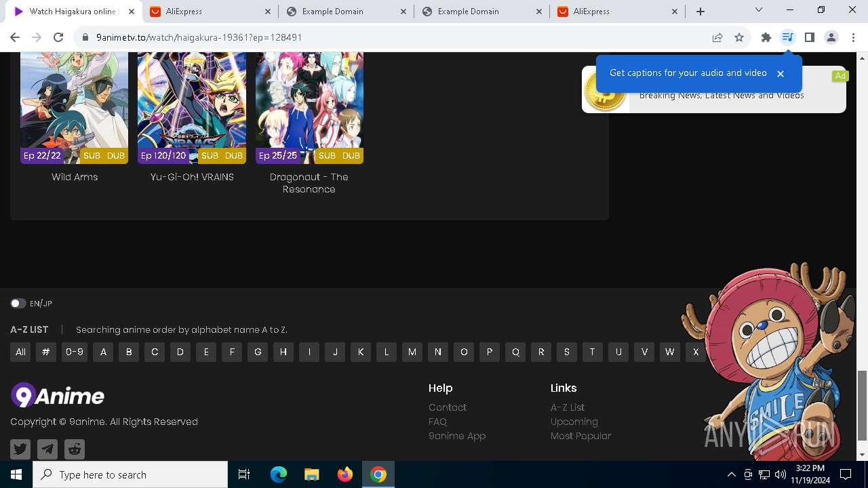The image size is (868, 488).
Task: View site information lock icon
Action: click(x=85, y=37)
